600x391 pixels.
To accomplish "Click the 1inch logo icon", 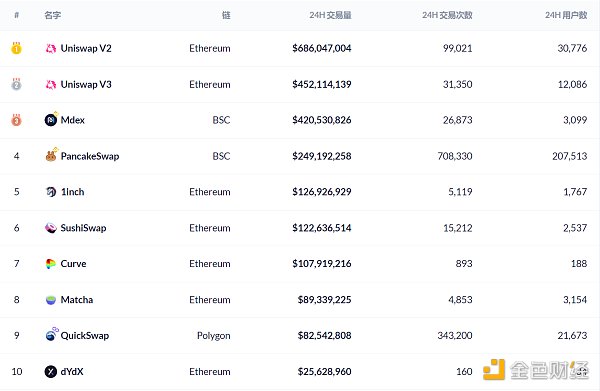I will click(x=51, y=192).
